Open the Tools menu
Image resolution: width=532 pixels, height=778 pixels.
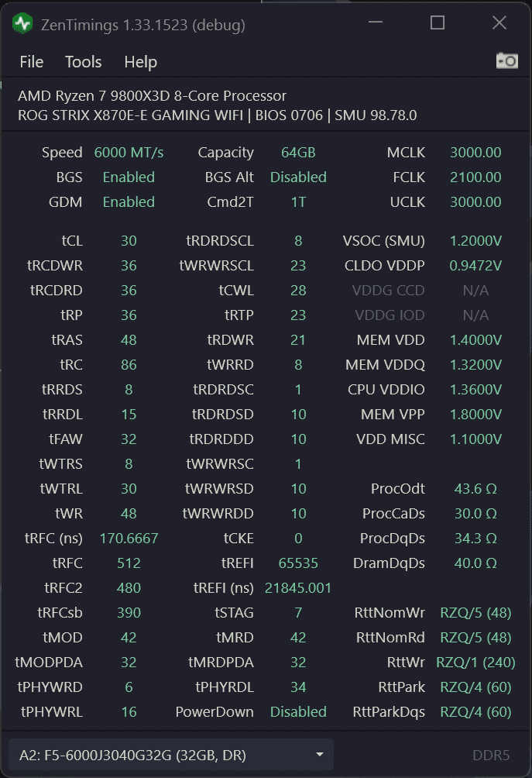tap(84, 62)
